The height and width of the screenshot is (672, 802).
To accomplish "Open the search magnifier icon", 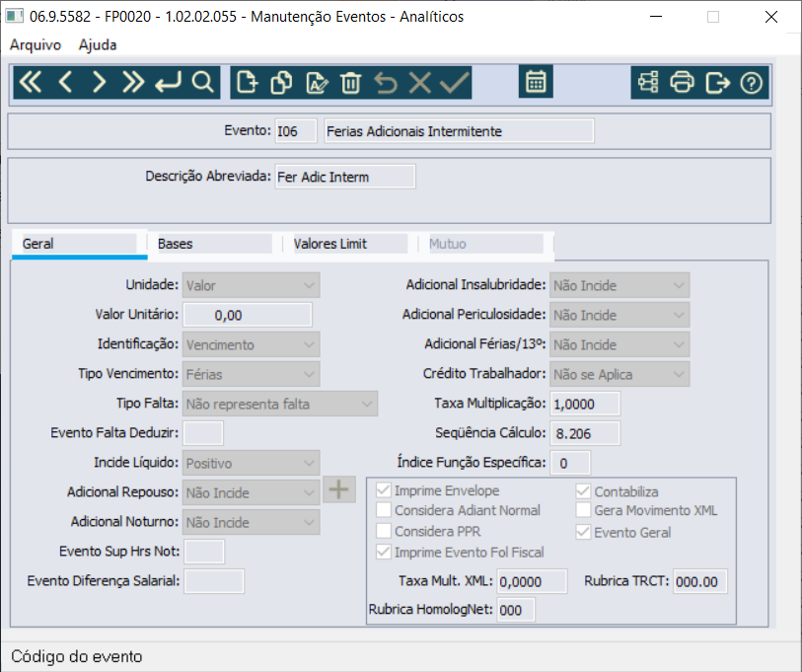I will [x=202, y=82].
